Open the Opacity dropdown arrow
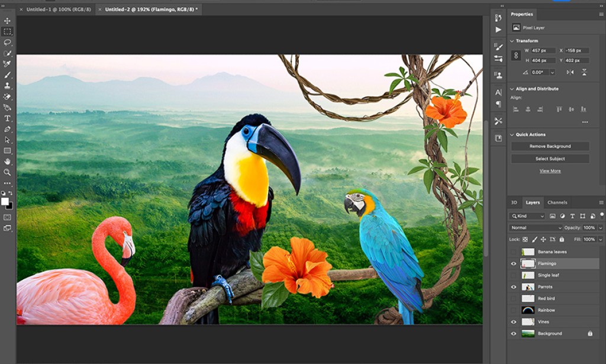Viewport: 606px width, 364px height. tap(599, 227)
